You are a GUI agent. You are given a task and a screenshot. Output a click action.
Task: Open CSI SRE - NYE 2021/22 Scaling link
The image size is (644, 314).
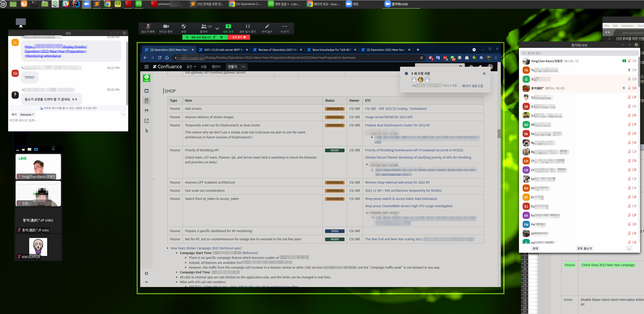[396, 109]
